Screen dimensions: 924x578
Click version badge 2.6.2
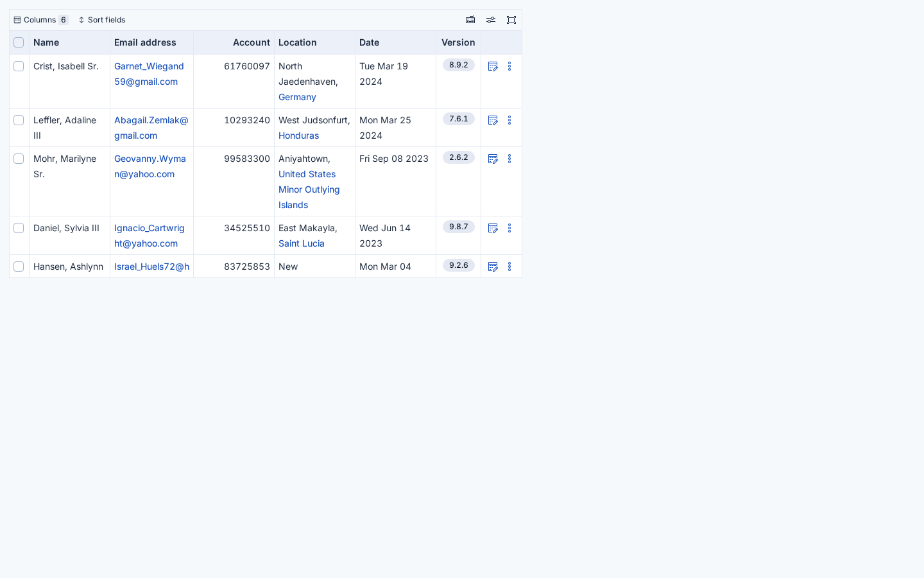459,157
